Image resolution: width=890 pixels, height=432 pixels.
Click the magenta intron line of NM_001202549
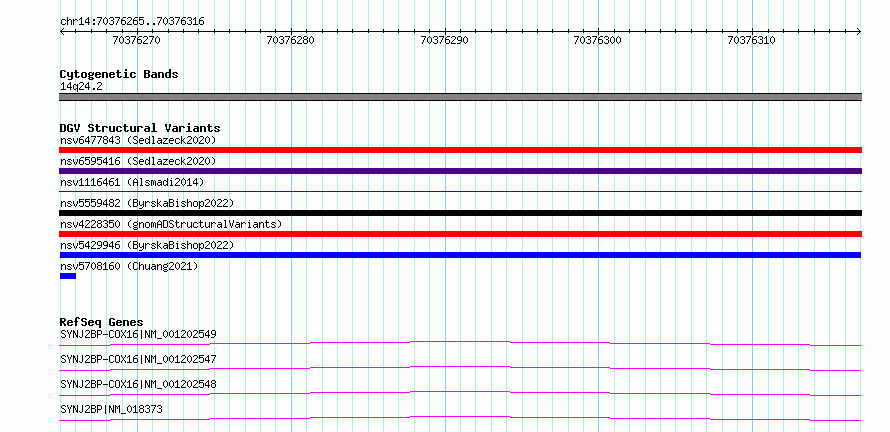coord(460,343)
